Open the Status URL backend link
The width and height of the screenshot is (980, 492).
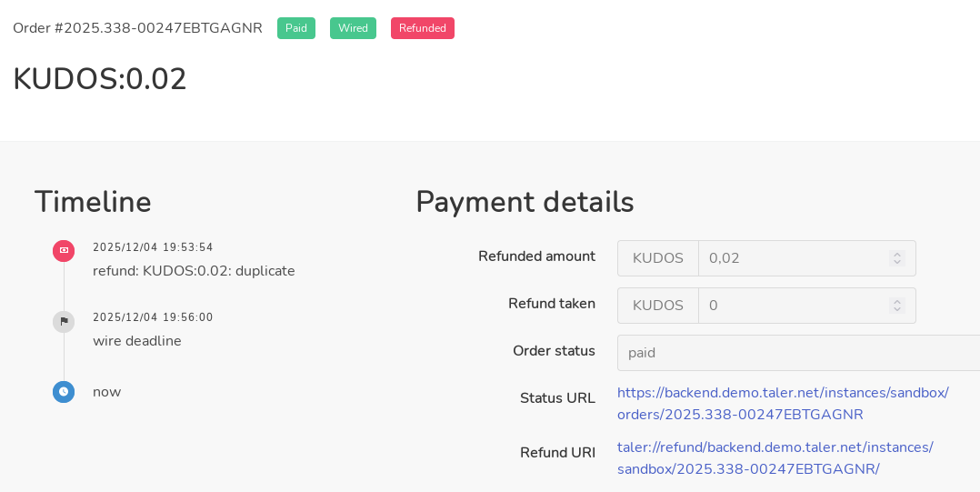[x=782, y=404]
